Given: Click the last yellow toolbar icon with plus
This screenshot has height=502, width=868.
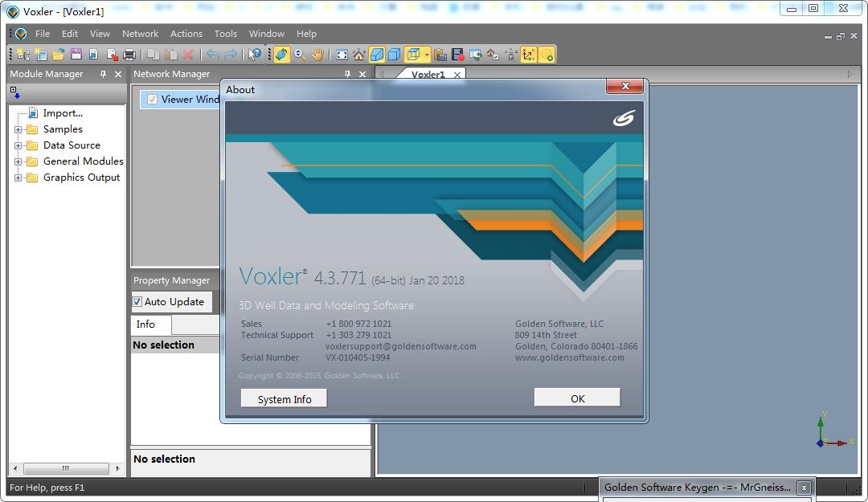Looking at the screenshot, I should click(x=547, y=55).
